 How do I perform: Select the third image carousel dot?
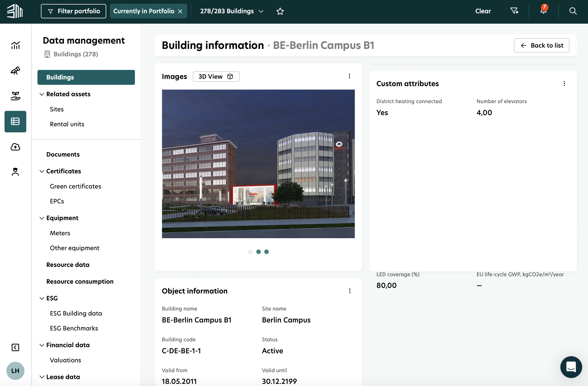click(267, 251)
